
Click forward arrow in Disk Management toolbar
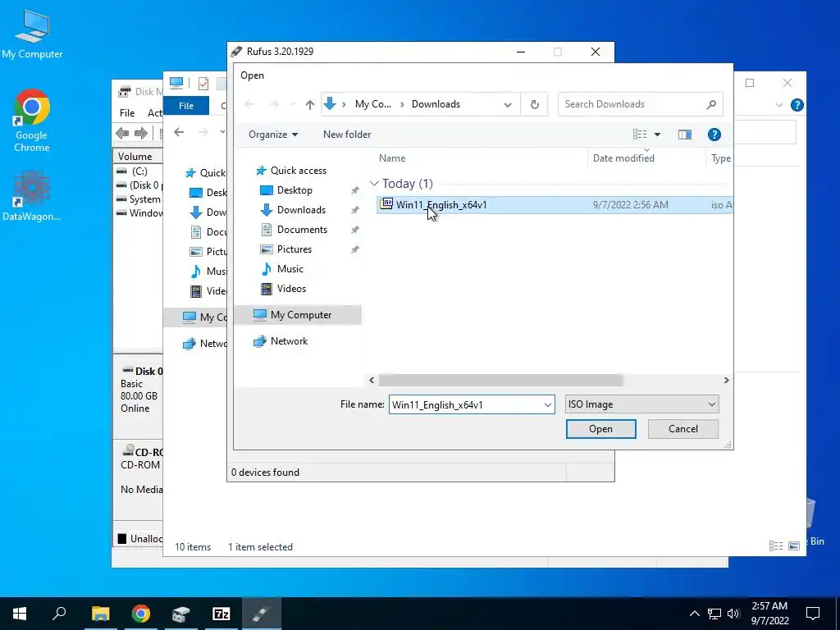coord(141,133)
